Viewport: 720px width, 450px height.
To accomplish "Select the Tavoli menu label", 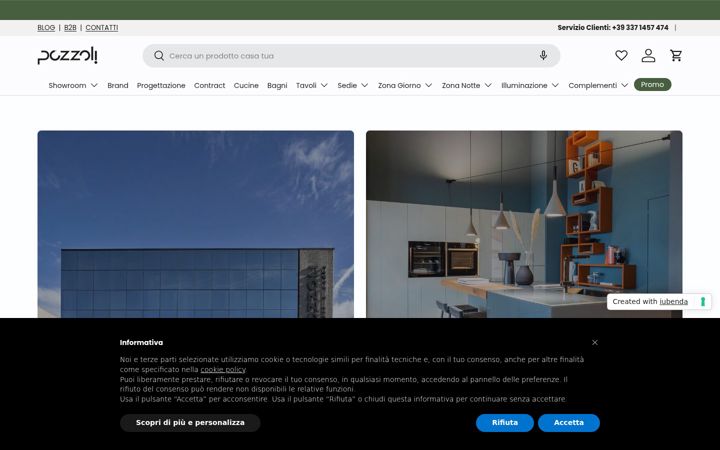I will 306,85.
